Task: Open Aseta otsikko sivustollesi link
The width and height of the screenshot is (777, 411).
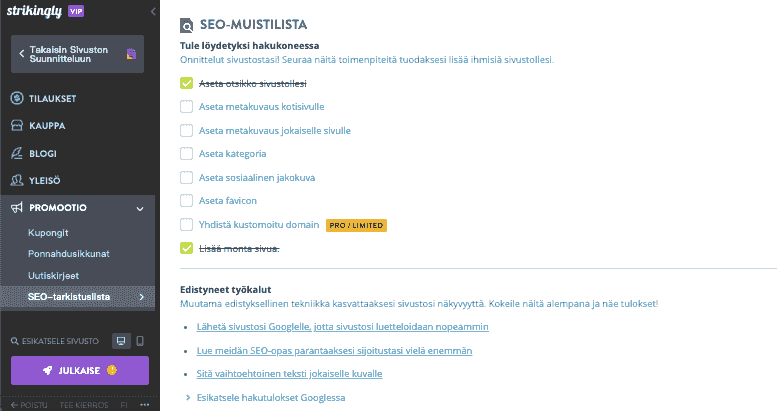Action: (253, 83)
